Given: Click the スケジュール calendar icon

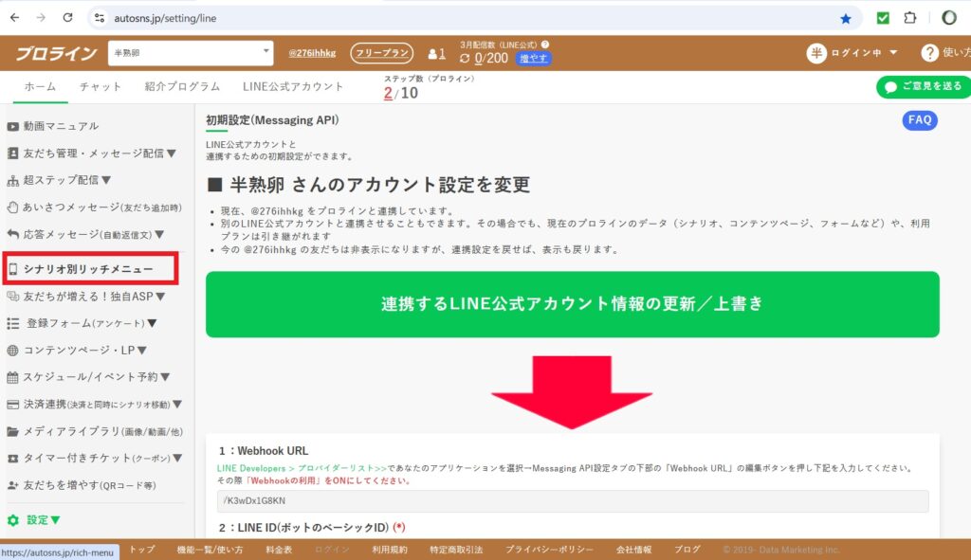Looking at the screenshot, I should (12, 377).
